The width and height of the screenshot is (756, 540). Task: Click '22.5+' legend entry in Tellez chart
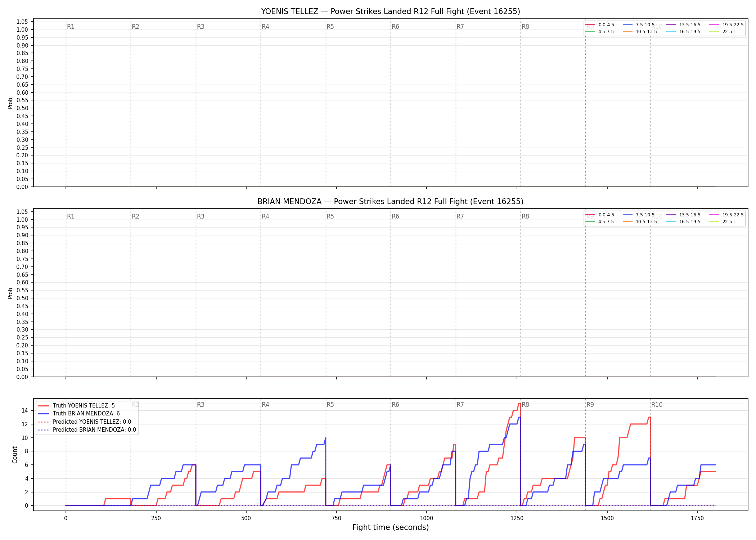[x=723, y=32]
